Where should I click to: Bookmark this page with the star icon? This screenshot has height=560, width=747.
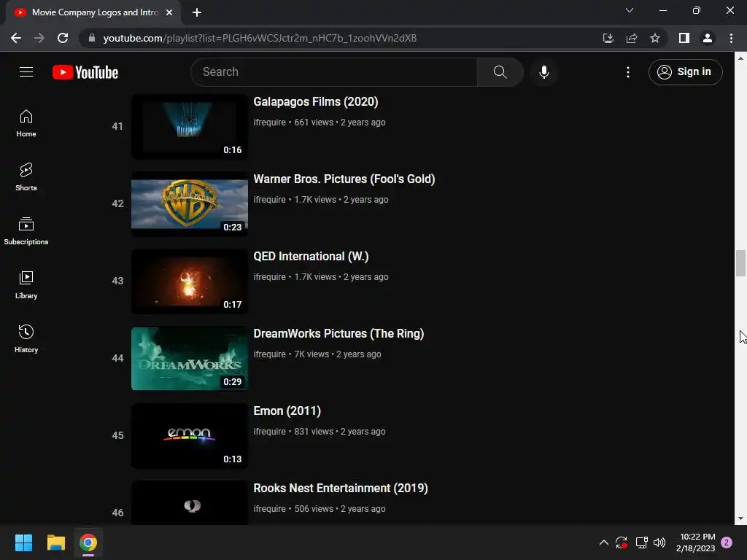655,38
